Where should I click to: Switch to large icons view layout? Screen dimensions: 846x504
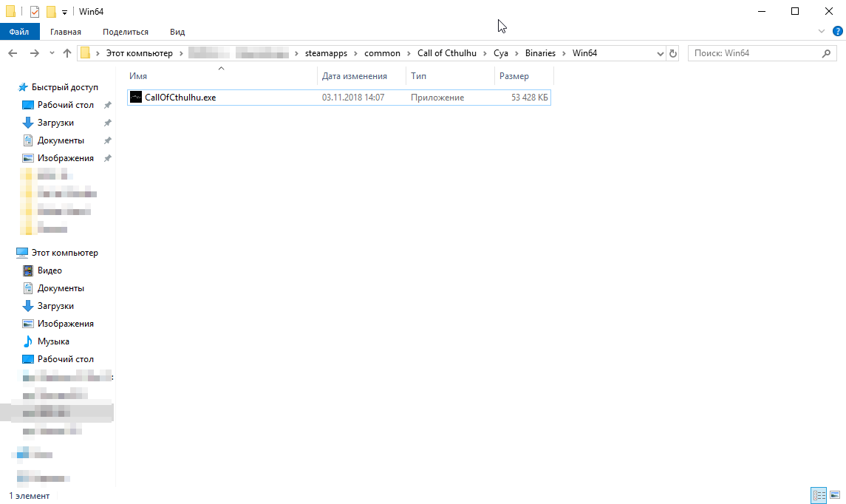pyautogui.click(x=835, y=495)
